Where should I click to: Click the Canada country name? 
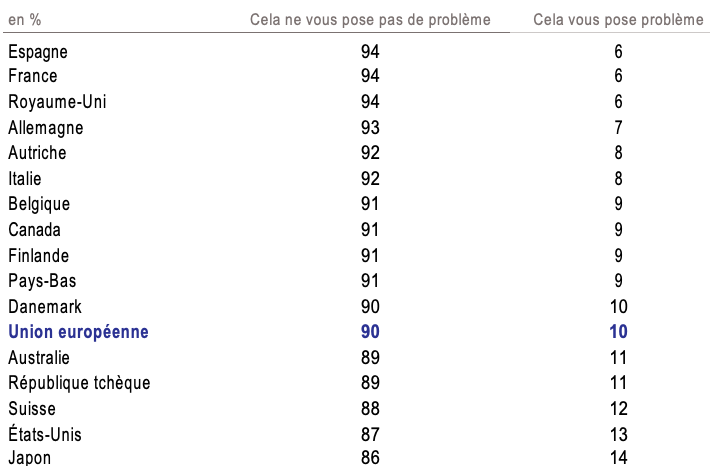(x=34, y=229)
